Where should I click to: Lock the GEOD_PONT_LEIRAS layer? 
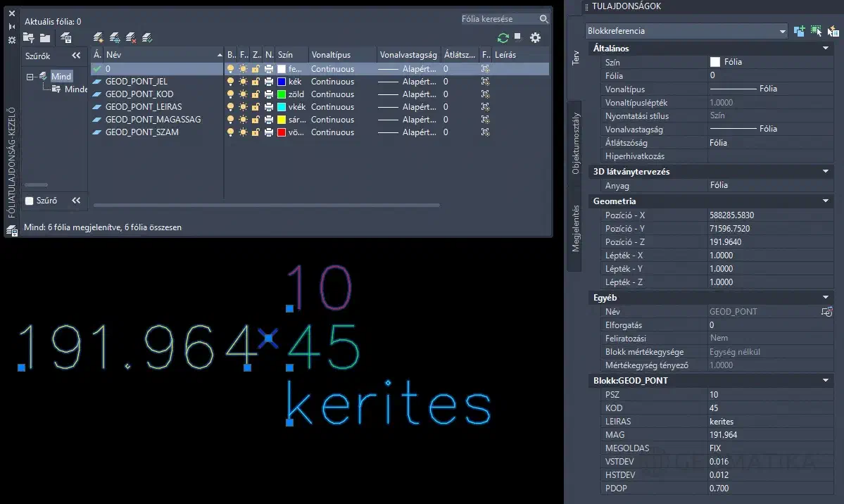click(256, 107)
